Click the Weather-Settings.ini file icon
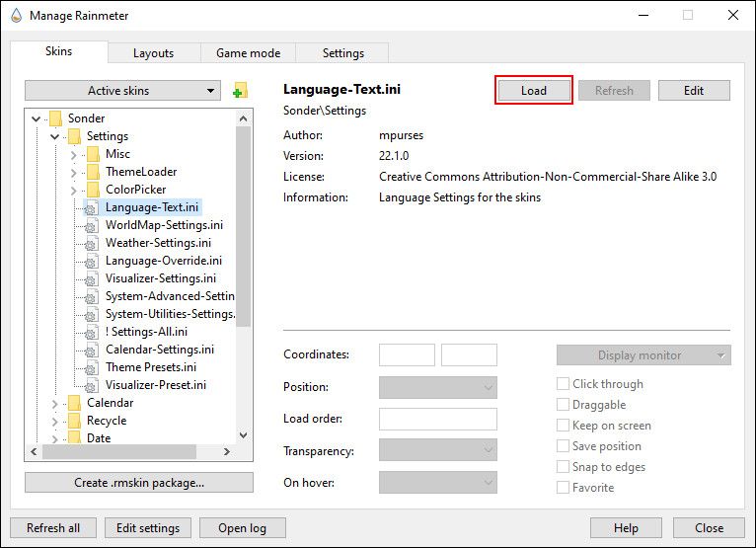Image resolution: width=756 pixels, height=548 pixels. (91, 243)
